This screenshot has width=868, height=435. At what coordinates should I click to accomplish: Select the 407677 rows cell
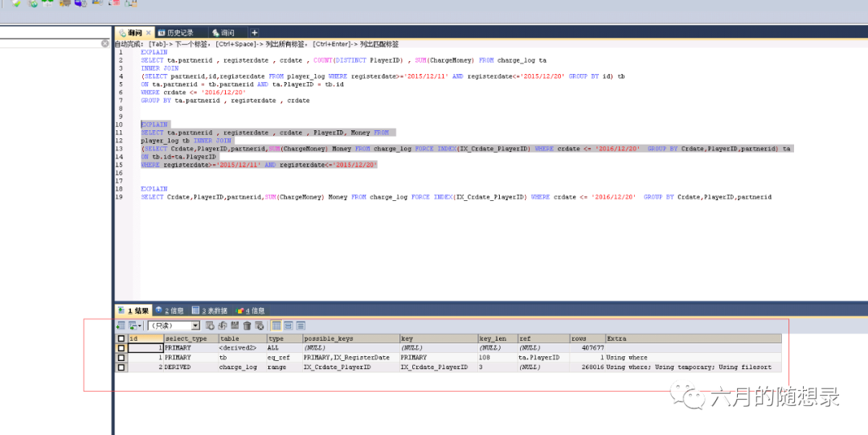[588, 348]
